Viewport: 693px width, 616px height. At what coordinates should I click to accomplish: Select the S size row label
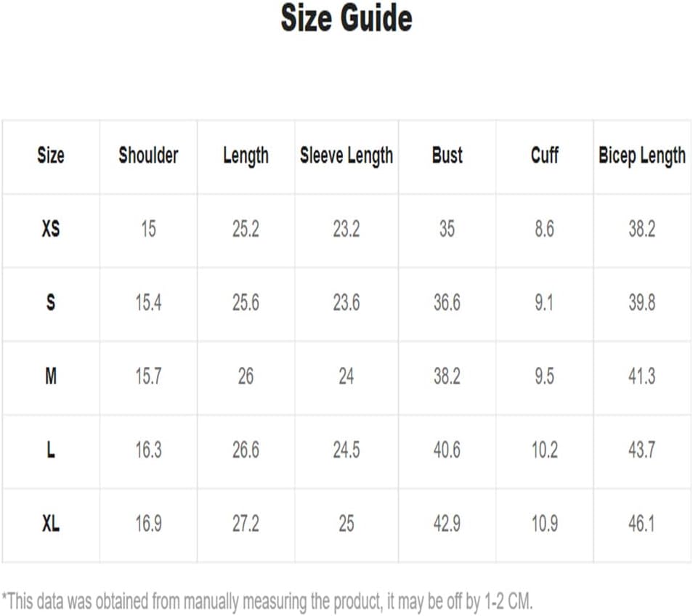51,303
